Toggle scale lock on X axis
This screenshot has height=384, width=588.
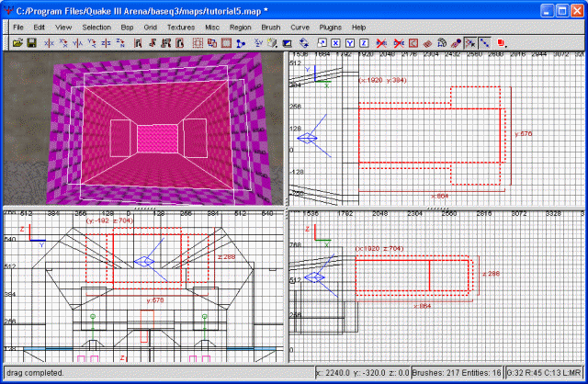click(335, 43)
